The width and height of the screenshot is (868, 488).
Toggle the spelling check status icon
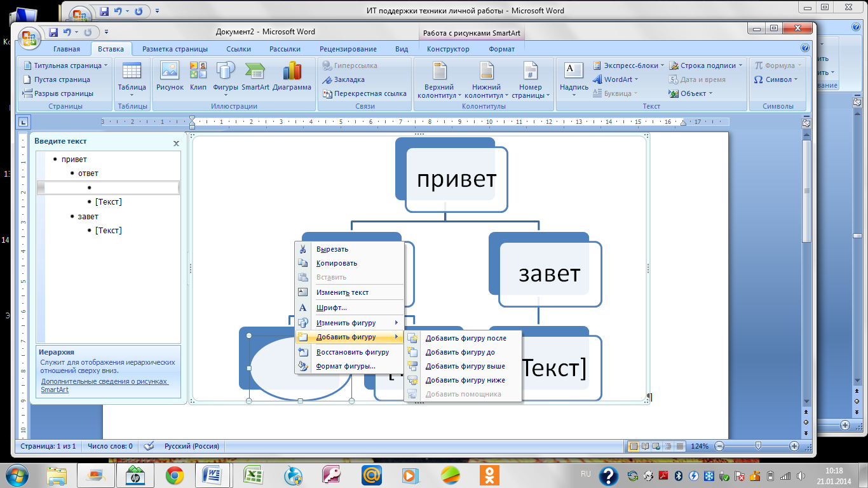[149, 446]
